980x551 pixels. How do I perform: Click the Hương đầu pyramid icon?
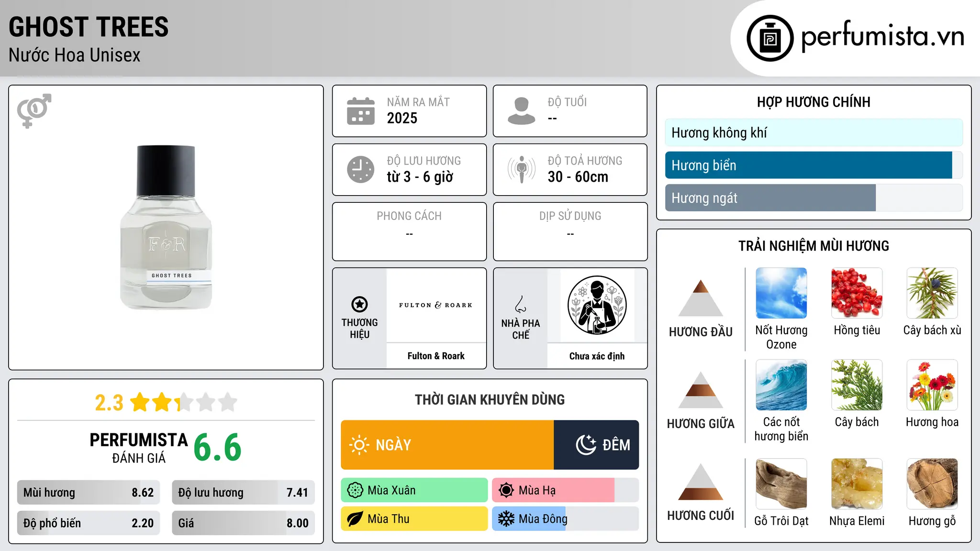point(701,298)
